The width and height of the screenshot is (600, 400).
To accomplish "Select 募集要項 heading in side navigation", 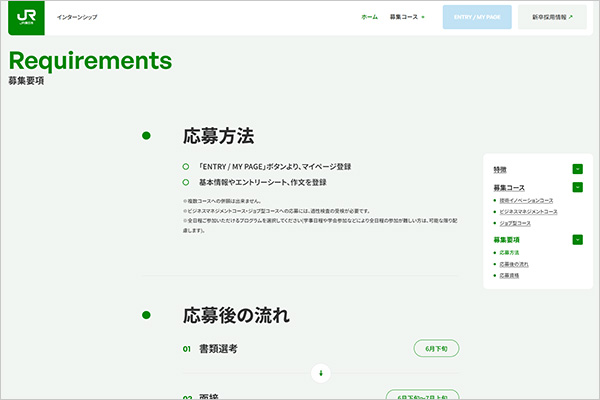I will [506, 240].
